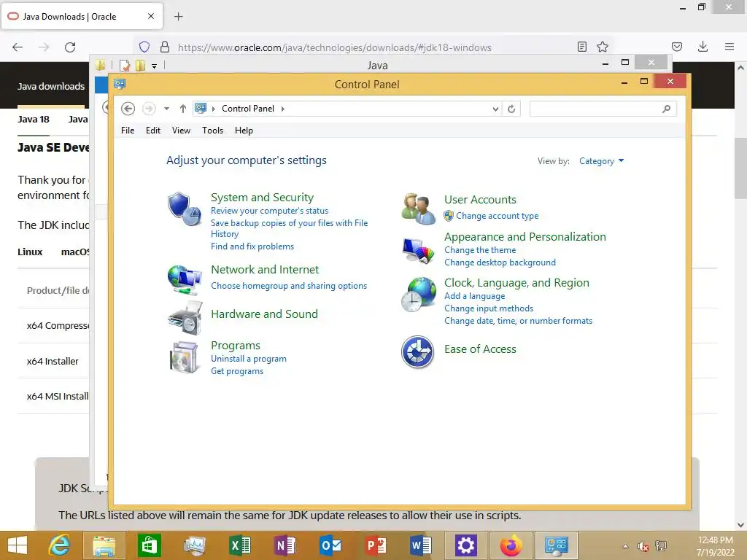
Task: Open the Tools menu
Action: pos(212,131)
